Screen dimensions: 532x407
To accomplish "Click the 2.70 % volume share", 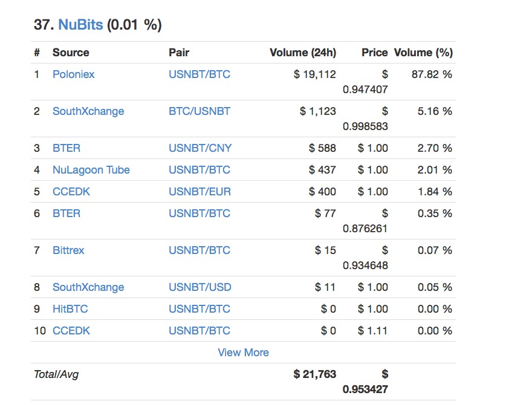I will 435,148.
